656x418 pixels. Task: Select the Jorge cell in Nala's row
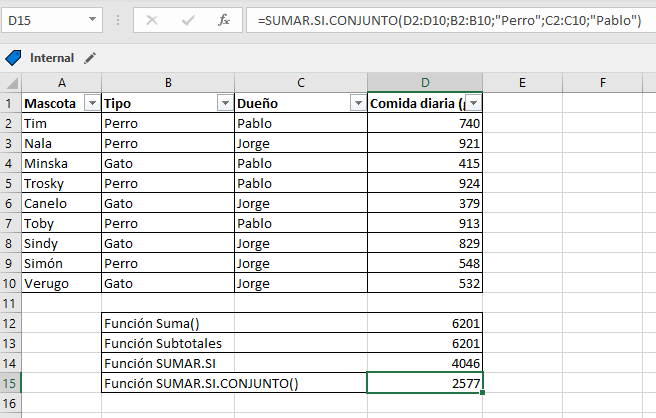click(301, 144)
